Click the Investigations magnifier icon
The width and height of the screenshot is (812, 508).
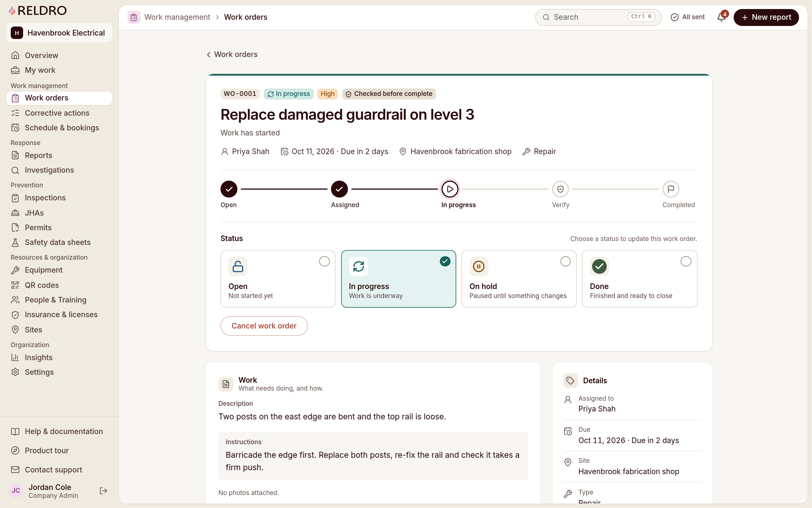(15, 170)
